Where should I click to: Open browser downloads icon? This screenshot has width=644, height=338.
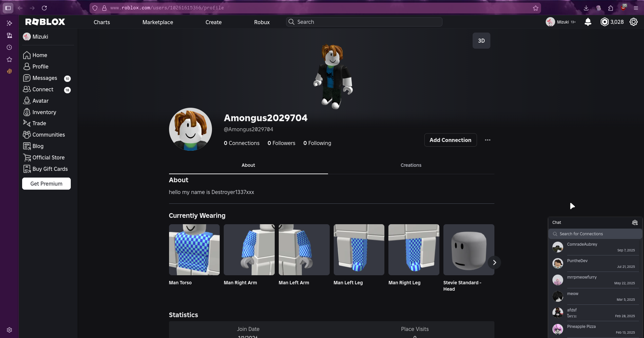pos(586,8)
